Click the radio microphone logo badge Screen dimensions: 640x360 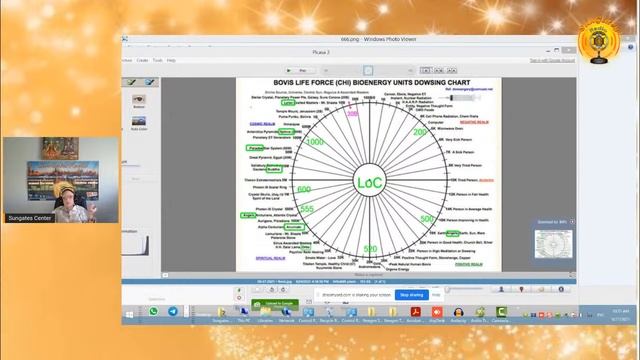599,41
